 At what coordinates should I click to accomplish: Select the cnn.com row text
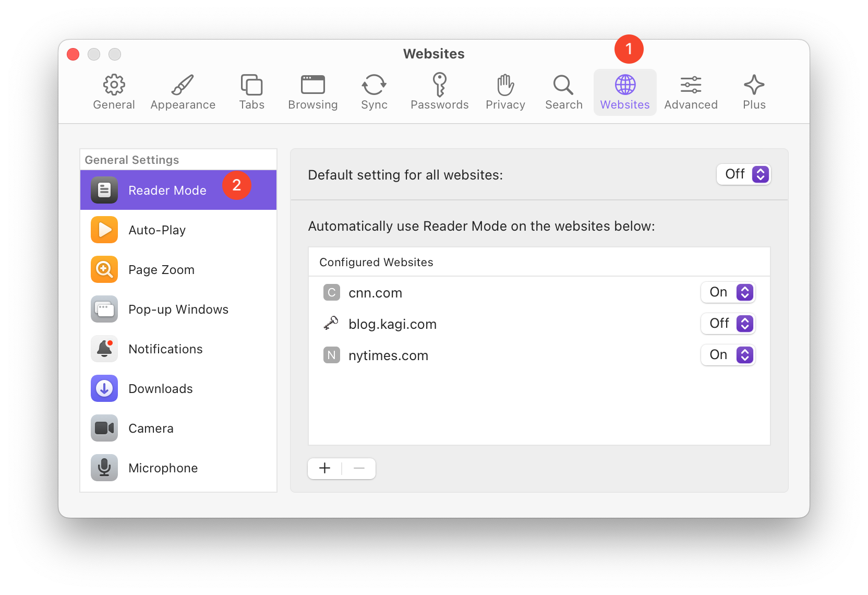[x=376, y=293]
